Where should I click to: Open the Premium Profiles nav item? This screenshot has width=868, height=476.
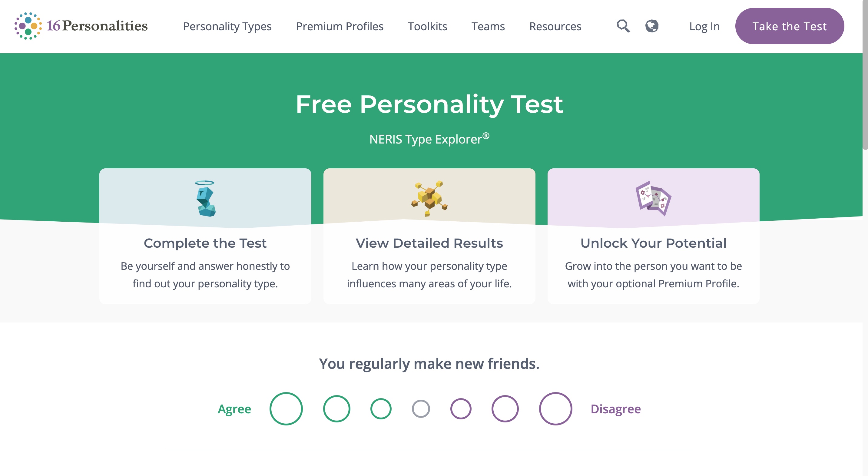point(340,26)
